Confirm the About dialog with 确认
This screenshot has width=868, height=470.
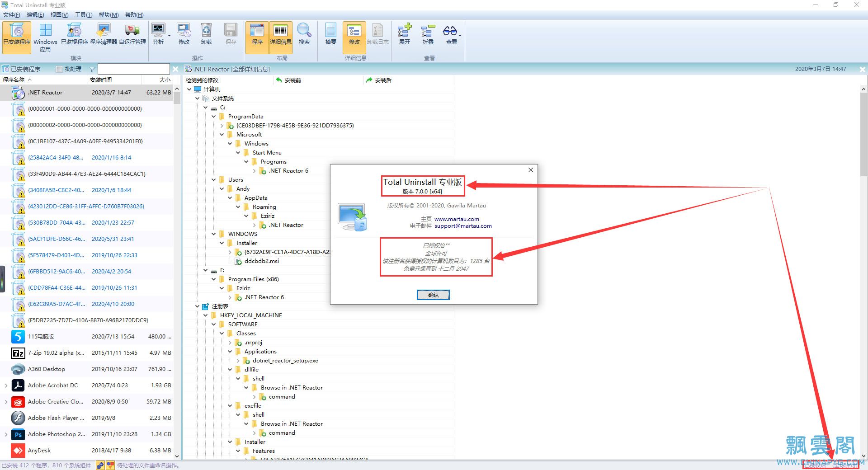point(433,295)
